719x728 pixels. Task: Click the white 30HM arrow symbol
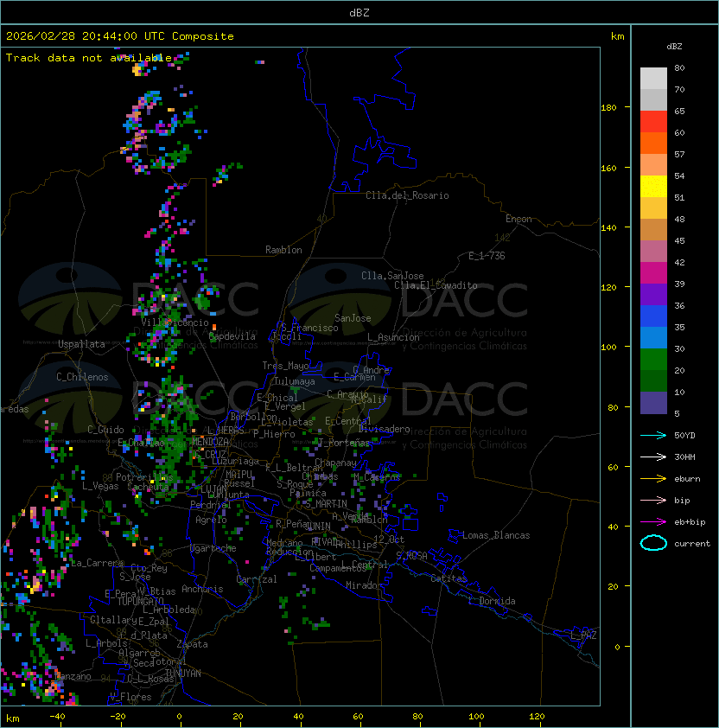[652, 457]
